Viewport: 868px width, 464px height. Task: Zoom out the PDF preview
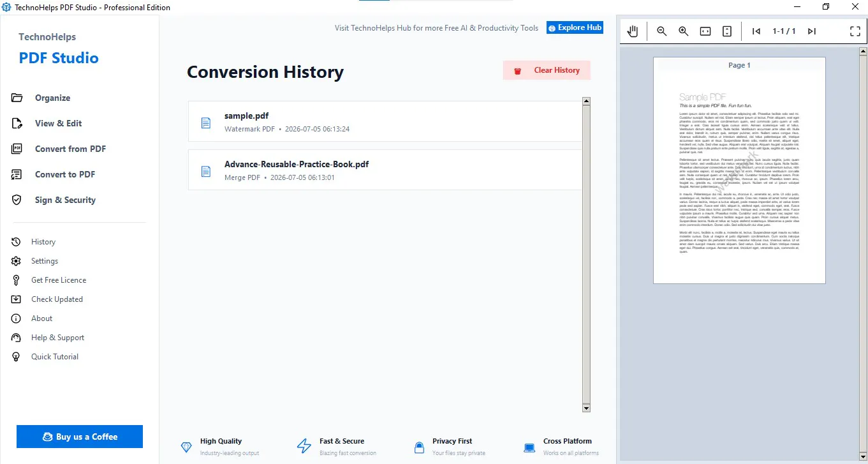click(x=662, y=31)
